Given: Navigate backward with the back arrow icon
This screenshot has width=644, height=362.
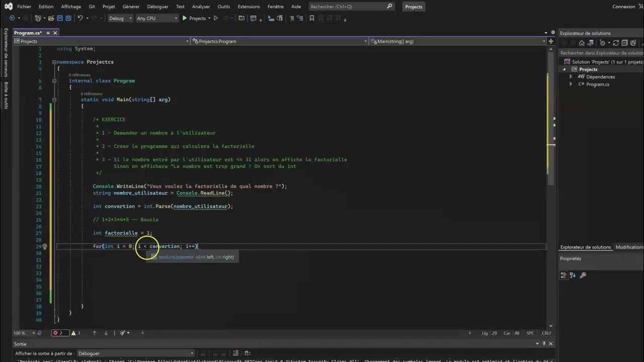Looking at the screenshot, I should coord(12,18).
